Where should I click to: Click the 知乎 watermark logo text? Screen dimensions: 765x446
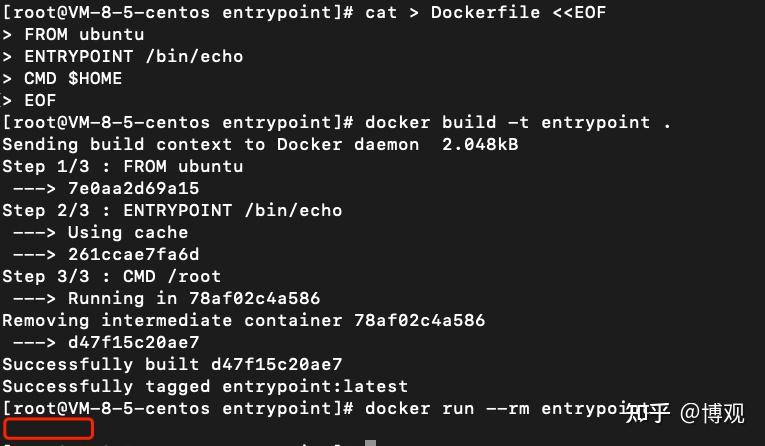(x=646, y=412)
